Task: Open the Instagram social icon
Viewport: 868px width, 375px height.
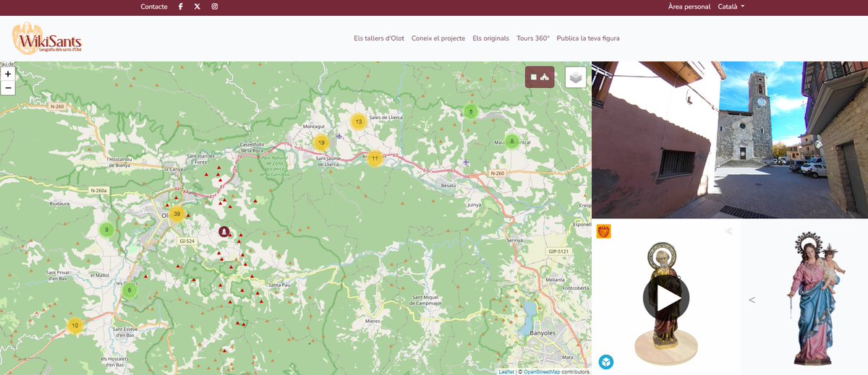Action: 215,7
